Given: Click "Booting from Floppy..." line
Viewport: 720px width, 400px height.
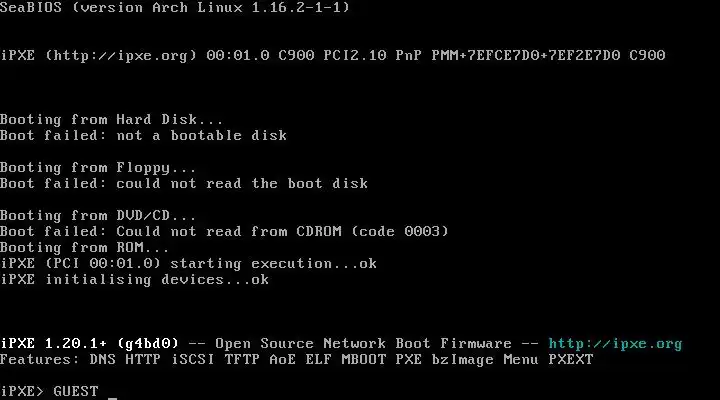Looking at the screenshot, I should click(x=98, y=168).
